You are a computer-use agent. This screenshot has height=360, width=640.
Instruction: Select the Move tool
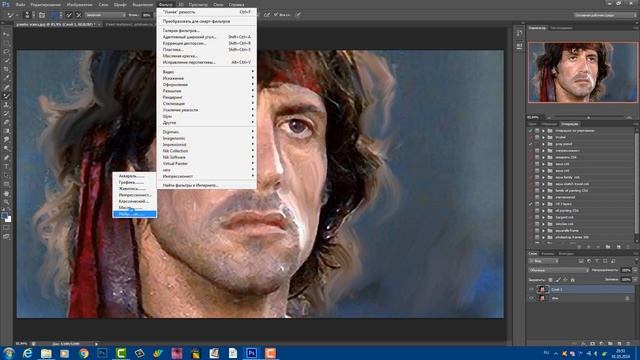click(x=6, y=34)
